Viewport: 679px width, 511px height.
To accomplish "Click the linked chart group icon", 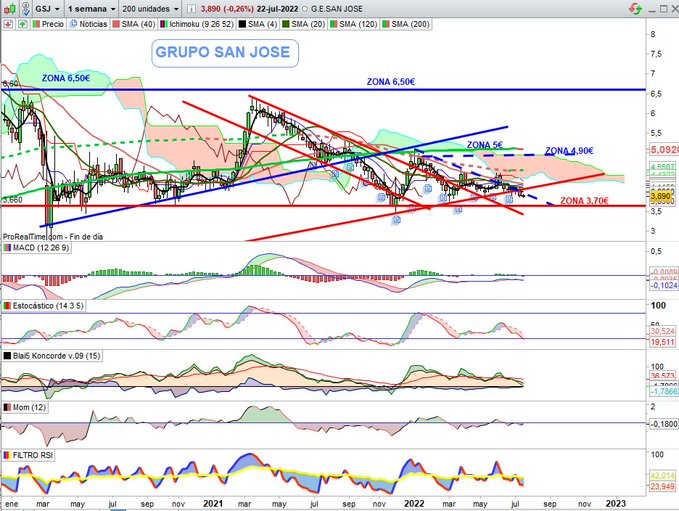I will tap(26, 8).
